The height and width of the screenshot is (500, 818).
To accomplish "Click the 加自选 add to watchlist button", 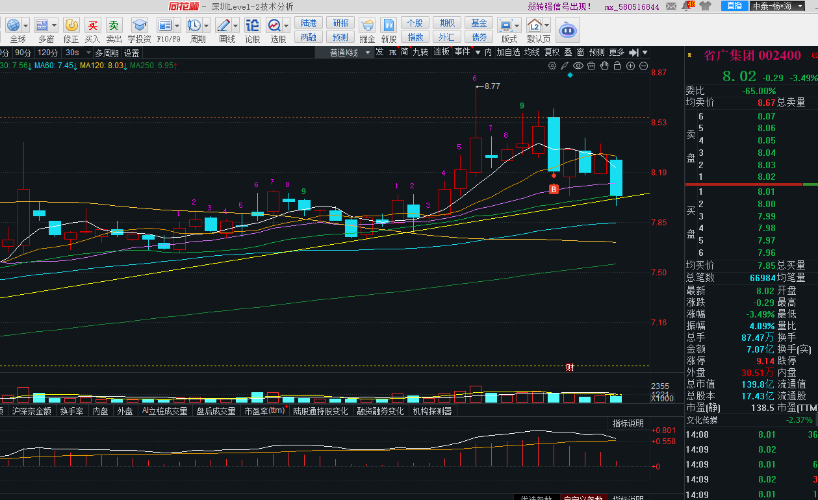I will click(508, 52).
